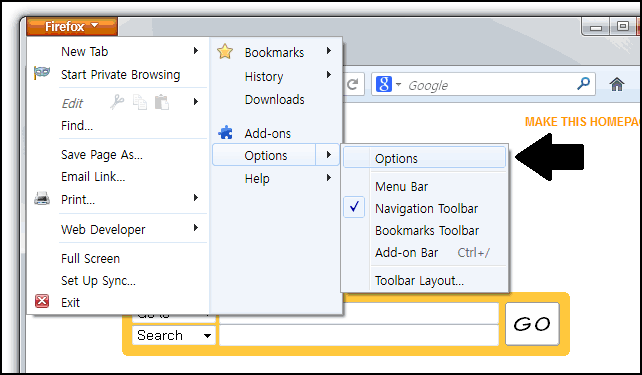Open the Print... menu entry
This screenshot has height=375, width=642.
click(78, 199)
